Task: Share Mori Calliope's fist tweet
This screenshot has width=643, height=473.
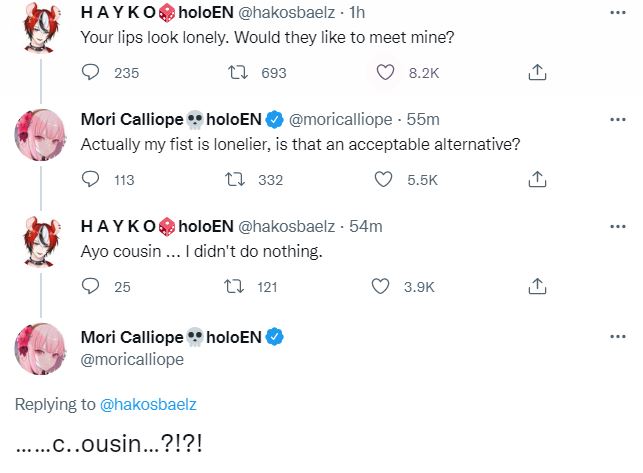Action: tap(537, 180)
